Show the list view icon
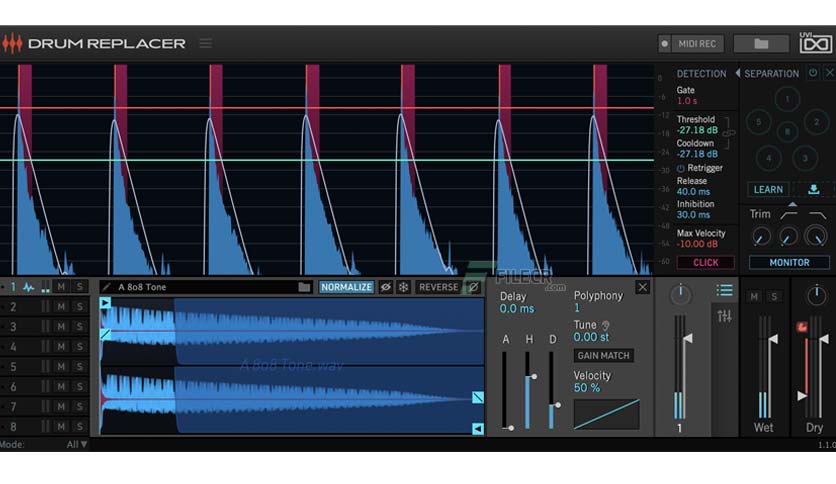Image resolution: width=836 pixels, height=484 pixels. pos(724,291)
